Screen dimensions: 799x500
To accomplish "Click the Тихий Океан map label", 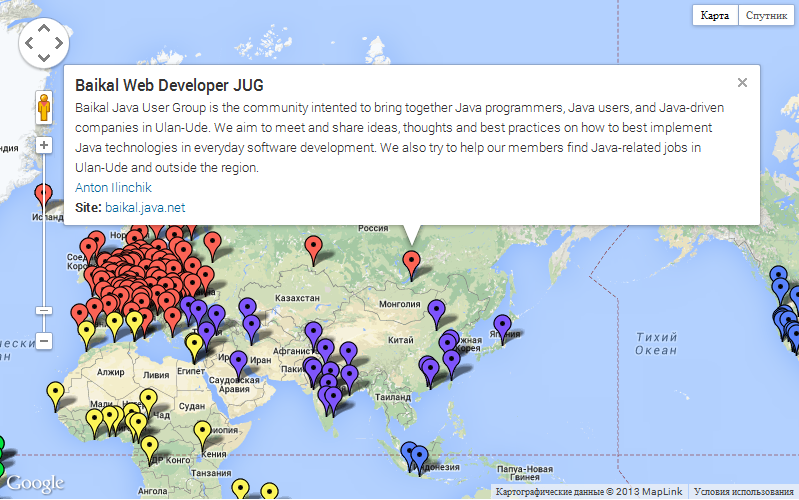I will (656, 344).
